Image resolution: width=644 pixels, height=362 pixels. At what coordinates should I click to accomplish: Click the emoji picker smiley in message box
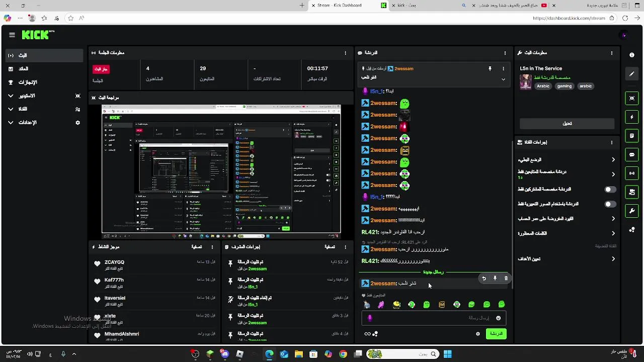499,318
